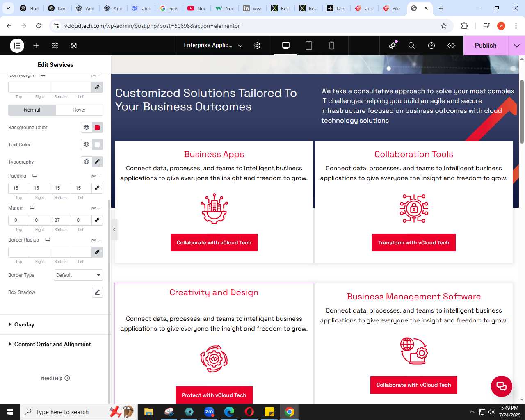Image resolution: width=525 pixels, height=420 pixels.
Task: Click the Creativity and Design heading
Action: click(x=214, y=292)
